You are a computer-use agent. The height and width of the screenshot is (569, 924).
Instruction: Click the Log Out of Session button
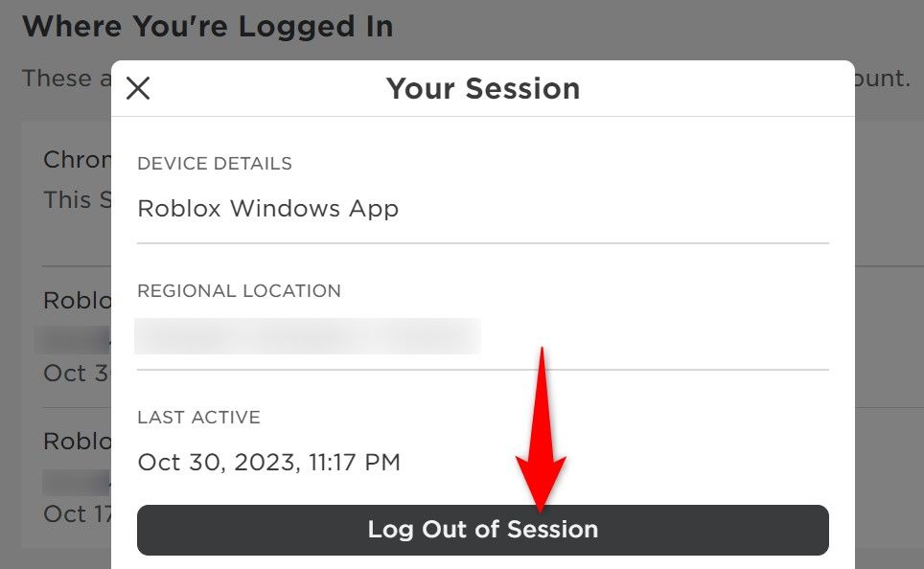482,530
